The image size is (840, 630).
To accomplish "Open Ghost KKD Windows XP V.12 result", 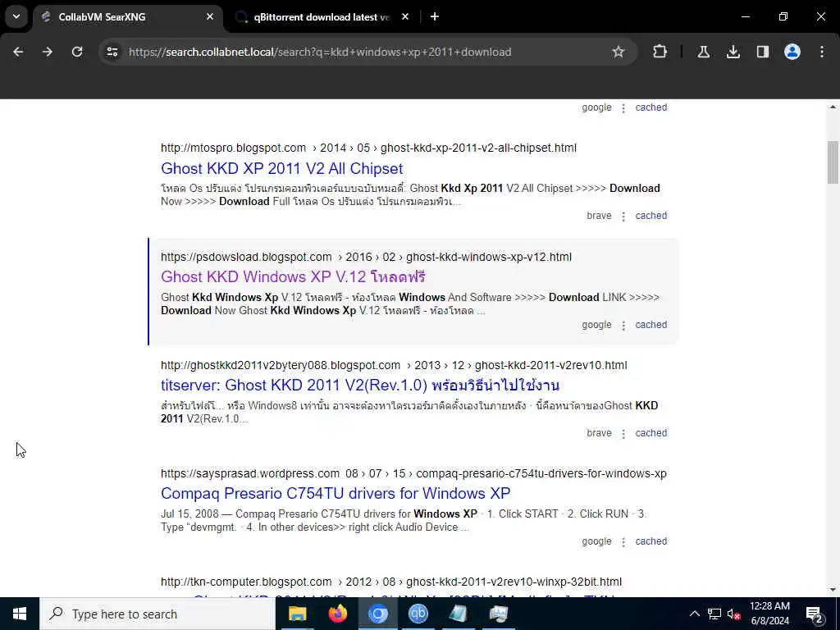I will pos(293,276).
